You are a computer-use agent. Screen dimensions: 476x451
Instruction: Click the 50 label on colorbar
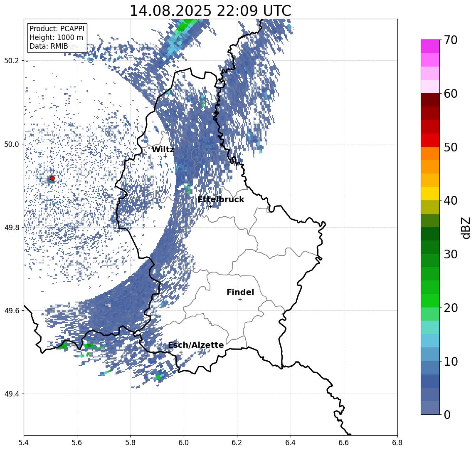tap(451, 147)
